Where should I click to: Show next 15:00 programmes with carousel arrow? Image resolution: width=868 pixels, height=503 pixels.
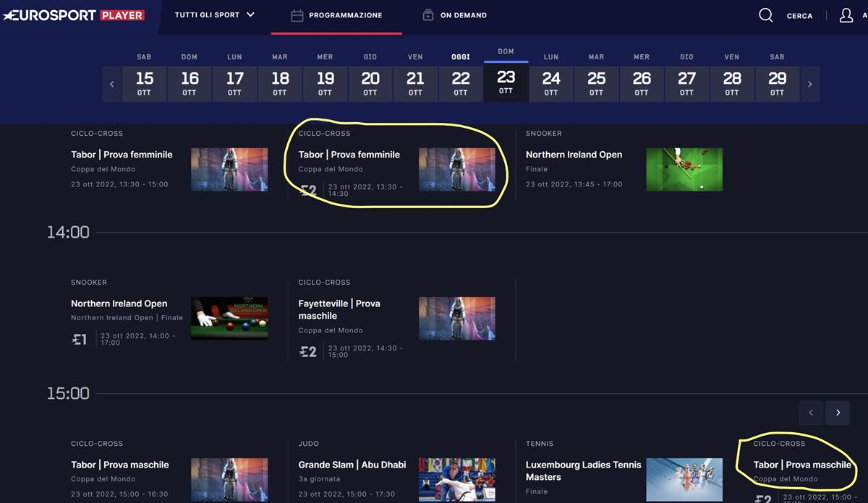pyautogui.click(x=838, y=413)
